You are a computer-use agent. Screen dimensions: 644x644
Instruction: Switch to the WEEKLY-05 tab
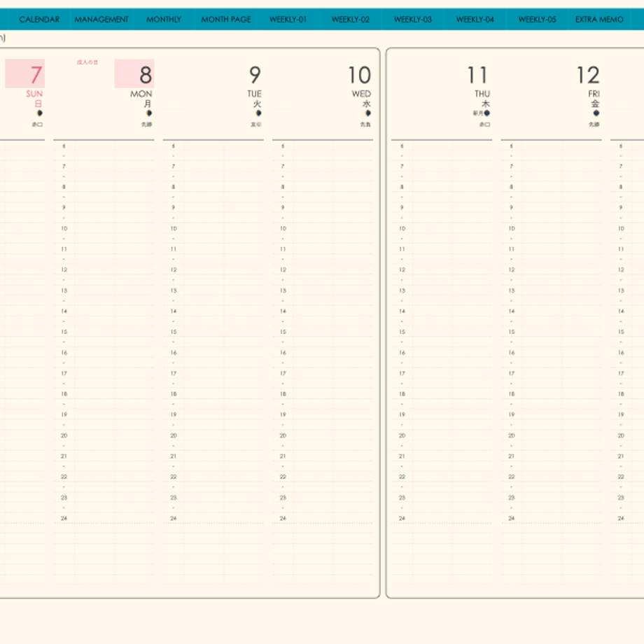(537, 20)
